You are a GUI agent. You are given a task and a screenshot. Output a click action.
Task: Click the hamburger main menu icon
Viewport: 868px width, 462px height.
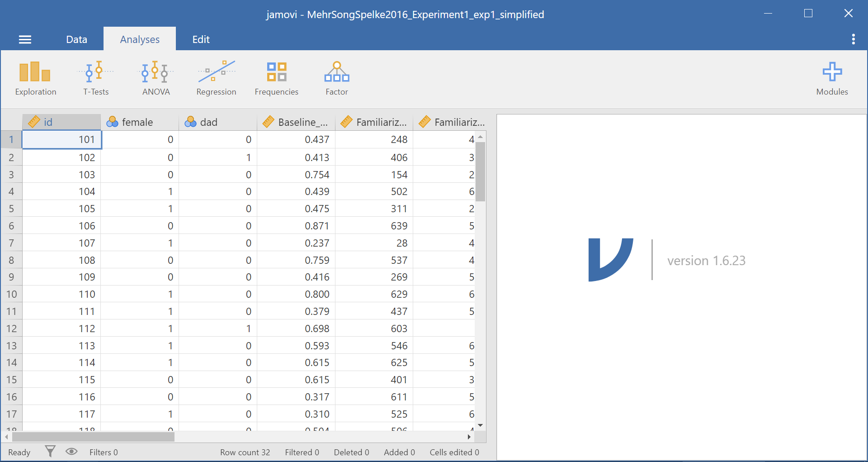pos(25,40)
